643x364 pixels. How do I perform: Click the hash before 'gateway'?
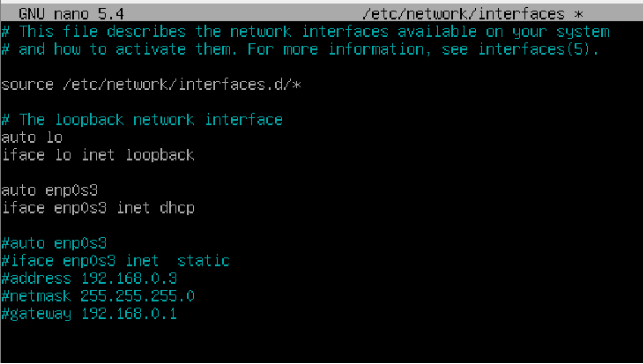coord(5,314)
